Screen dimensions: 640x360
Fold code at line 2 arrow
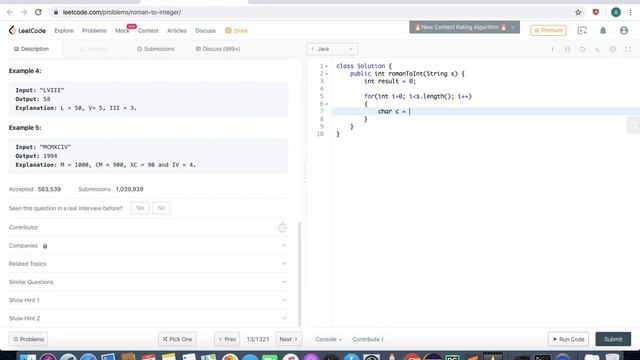click(327, 74)
